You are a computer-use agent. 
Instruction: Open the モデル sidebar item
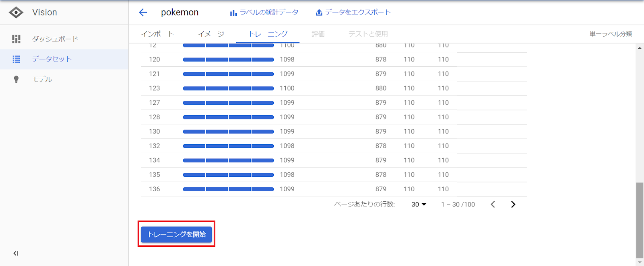(x=64, y=79)
